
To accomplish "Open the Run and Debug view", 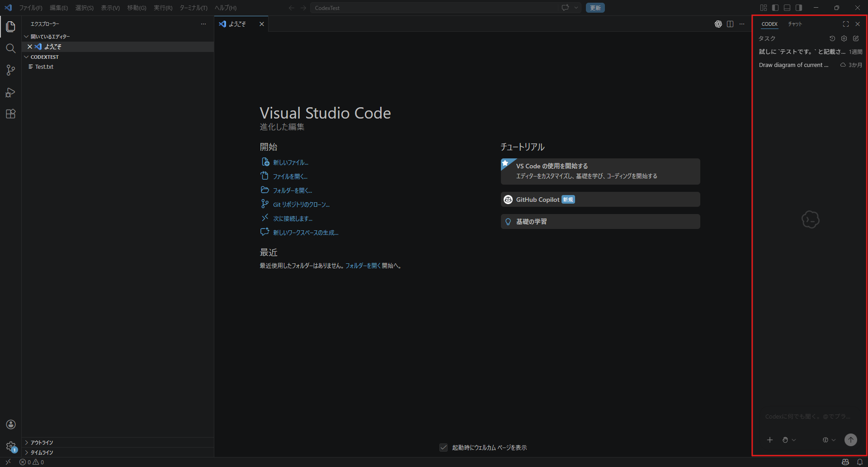I will [x=10, y=92].
